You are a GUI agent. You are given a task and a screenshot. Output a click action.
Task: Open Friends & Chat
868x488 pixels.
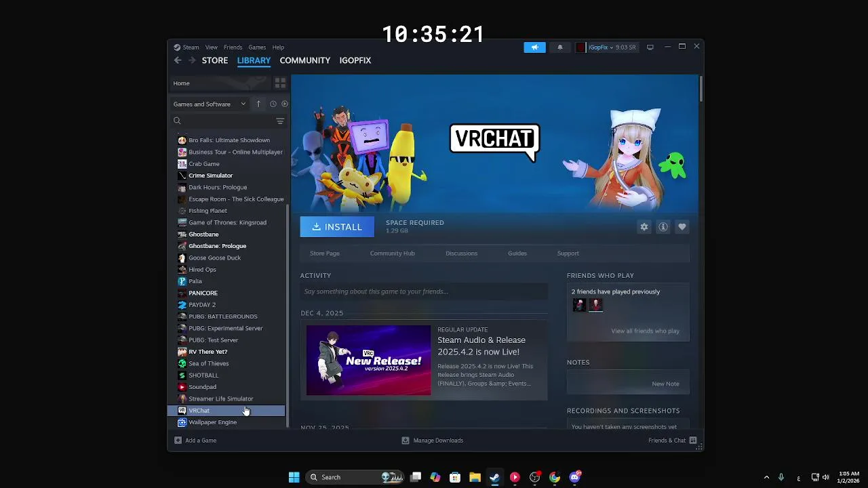672,441
